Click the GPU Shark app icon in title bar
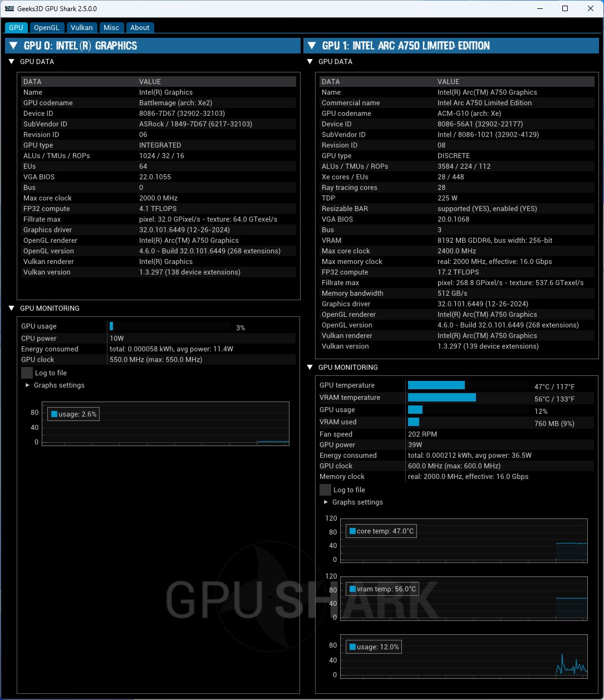 (9, 8)
